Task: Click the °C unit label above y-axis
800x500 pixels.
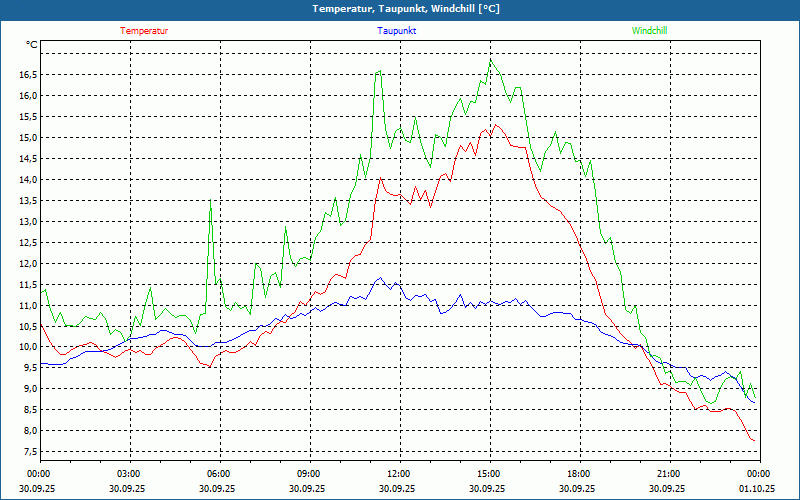Action: tap(32, 45)
